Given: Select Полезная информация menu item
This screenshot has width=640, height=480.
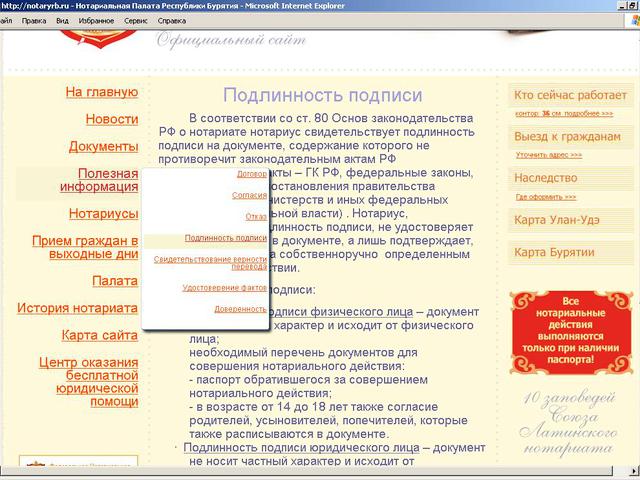Looking at the screenshot, I should click(x=99, y=180).
